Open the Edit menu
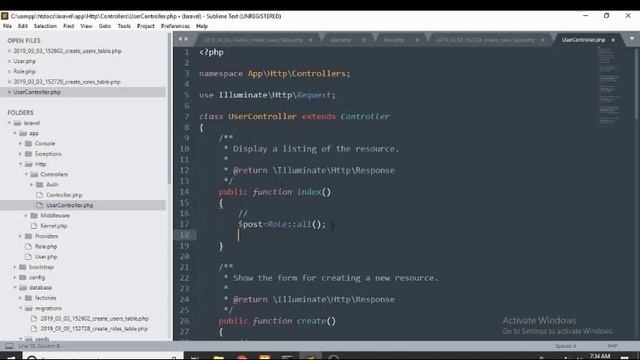Viewport: 640px width, 360px height. pyautogui.click(x=23, y=26)
